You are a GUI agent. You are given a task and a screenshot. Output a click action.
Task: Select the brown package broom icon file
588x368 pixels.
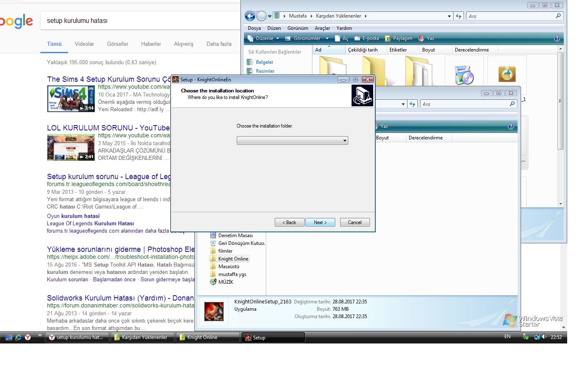pos(507,74)
